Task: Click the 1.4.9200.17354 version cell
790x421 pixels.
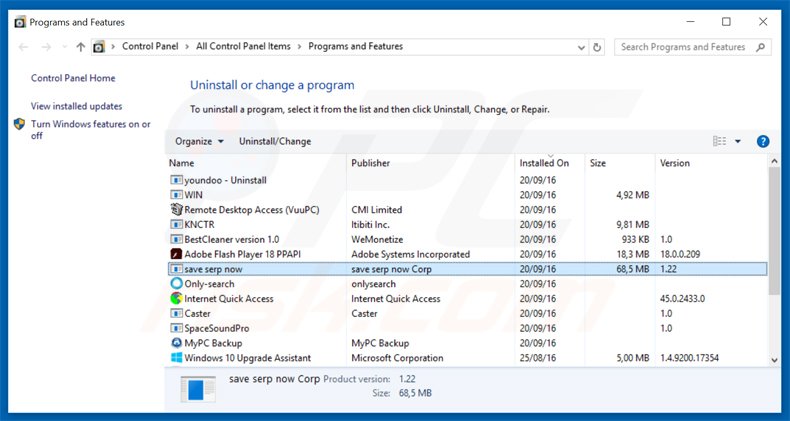Action: point(689,358)
